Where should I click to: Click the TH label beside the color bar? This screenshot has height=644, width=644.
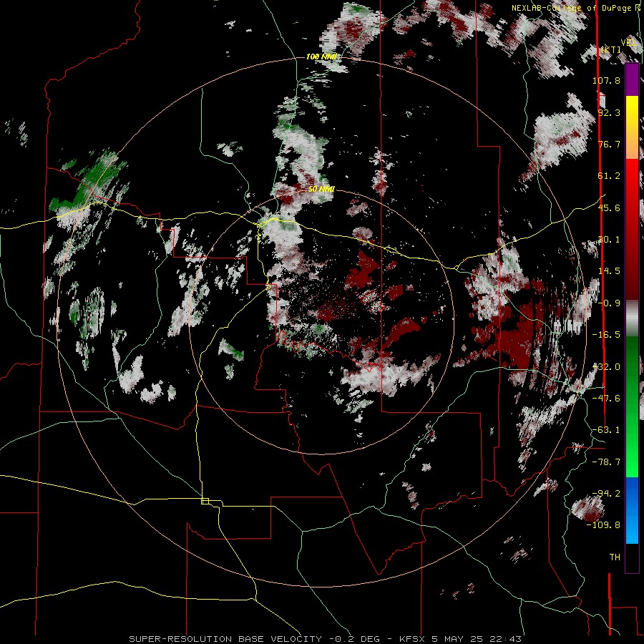tap(615, 557)
